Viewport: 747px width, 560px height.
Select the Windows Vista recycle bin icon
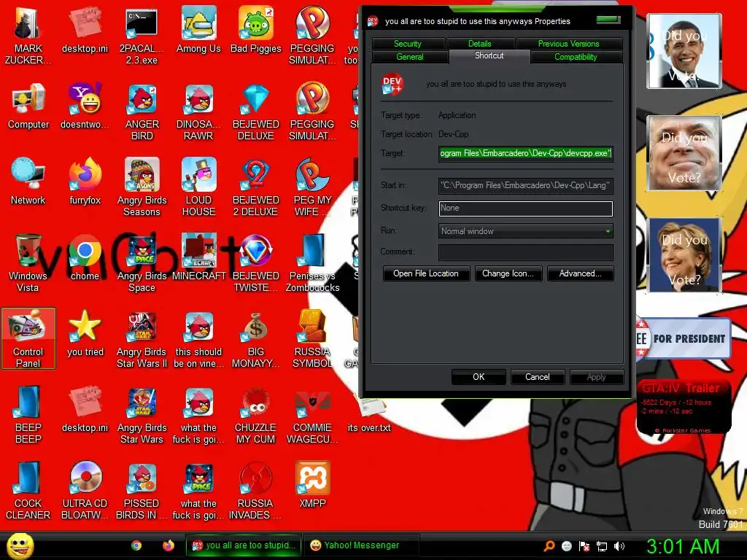[x=28, y=263]
